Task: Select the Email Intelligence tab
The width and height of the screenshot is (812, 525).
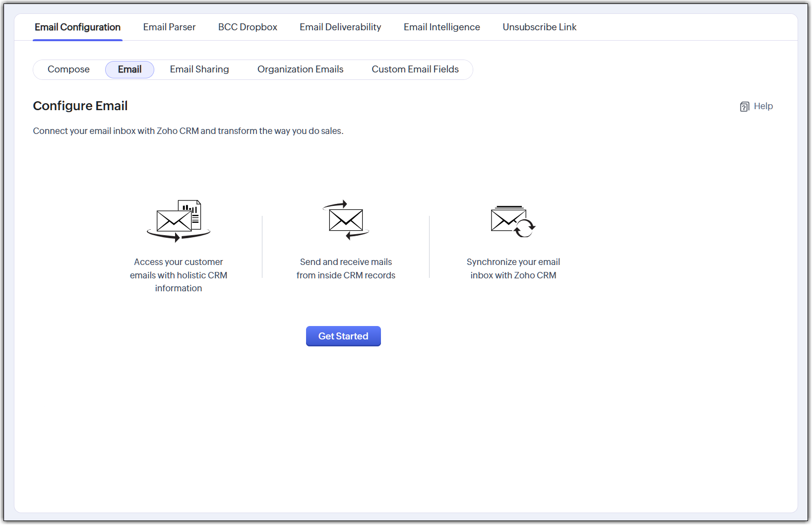Action: click(x=441, y=27)
